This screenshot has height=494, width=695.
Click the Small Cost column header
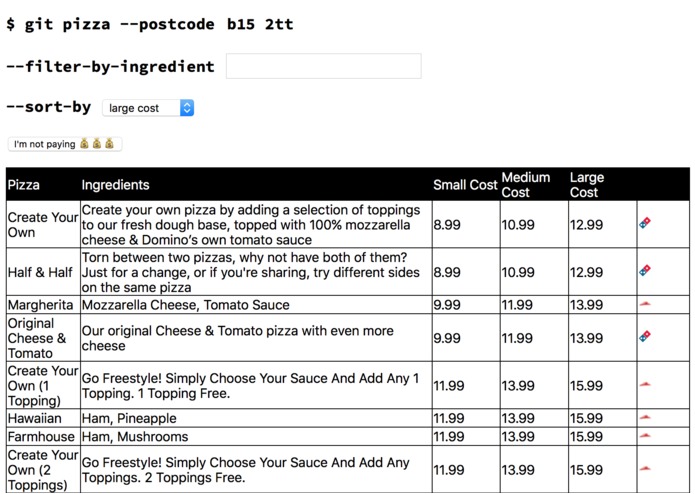[x=465, y=185]
